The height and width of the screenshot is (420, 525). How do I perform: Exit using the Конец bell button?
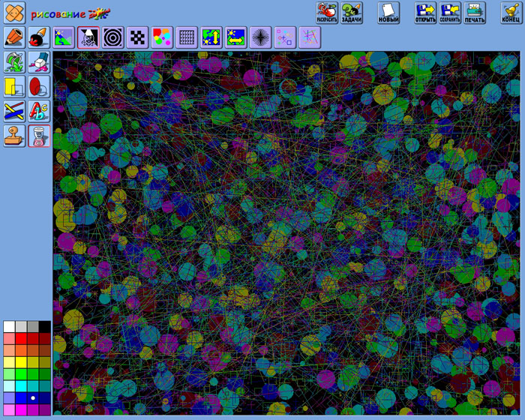[511, 13]
